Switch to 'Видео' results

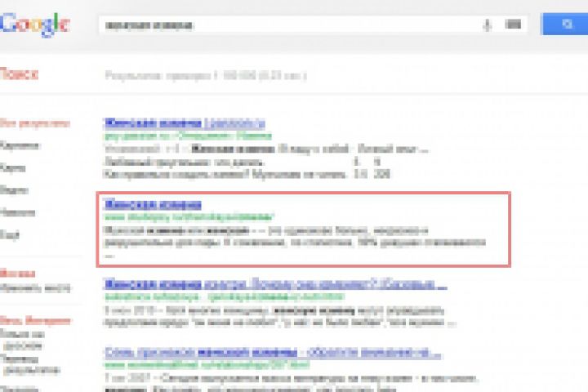[14, 190]
